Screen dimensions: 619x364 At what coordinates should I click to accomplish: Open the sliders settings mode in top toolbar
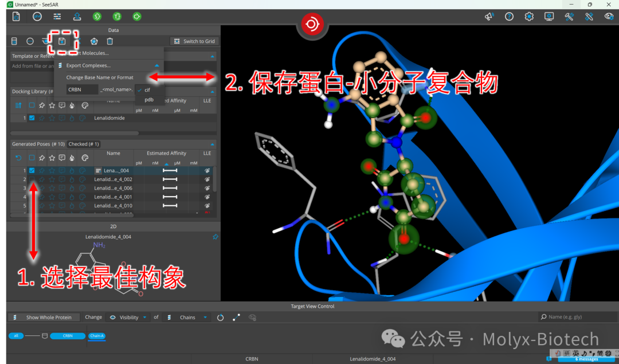click(57, 17)
